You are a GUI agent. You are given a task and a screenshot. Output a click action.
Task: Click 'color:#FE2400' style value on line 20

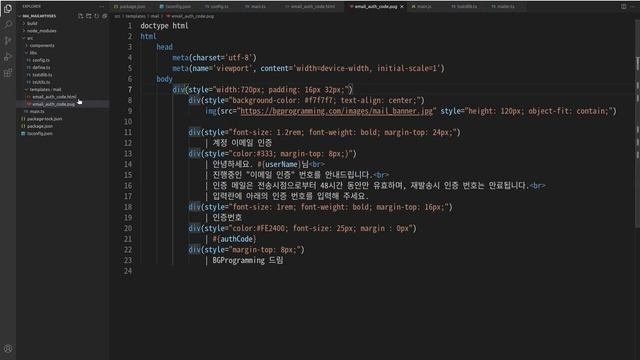[x=258, y=228]
